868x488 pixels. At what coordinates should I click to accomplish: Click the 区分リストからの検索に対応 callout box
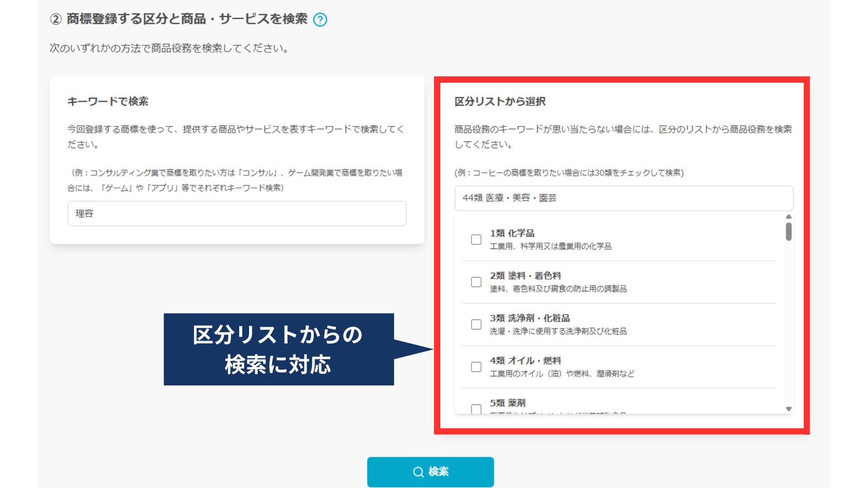(278, 349)
